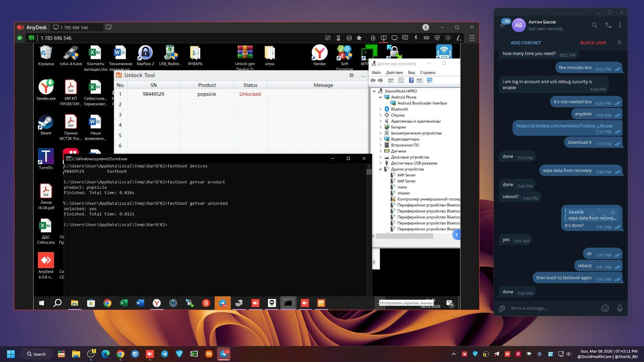Open the Unlock Tool settings gear
This screenshot has width=644, height=362.
352,75
